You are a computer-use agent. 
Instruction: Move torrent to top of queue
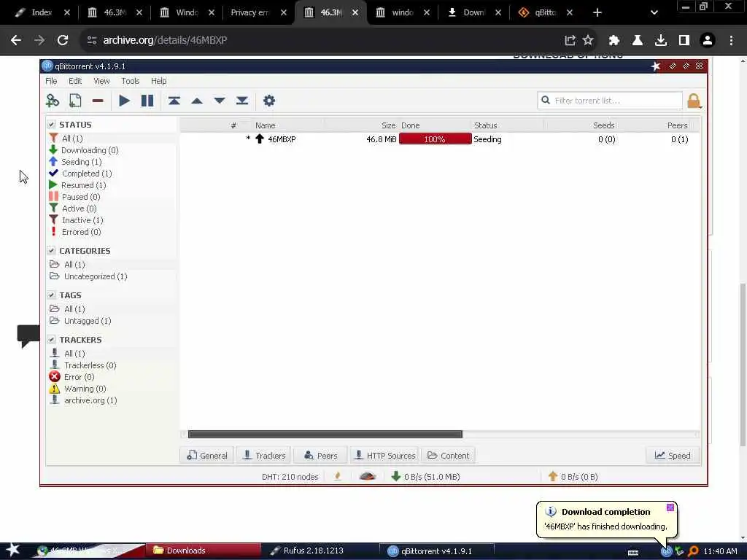click(x=174, y=101)
